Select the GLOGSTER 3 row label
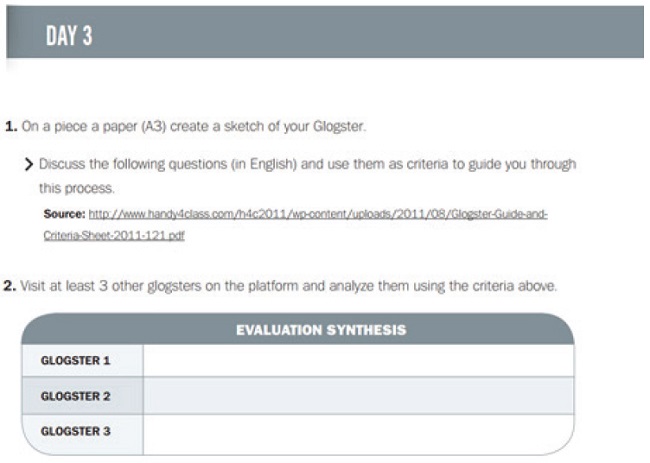Viewport: 650px width, 463px height. [75, 432]
